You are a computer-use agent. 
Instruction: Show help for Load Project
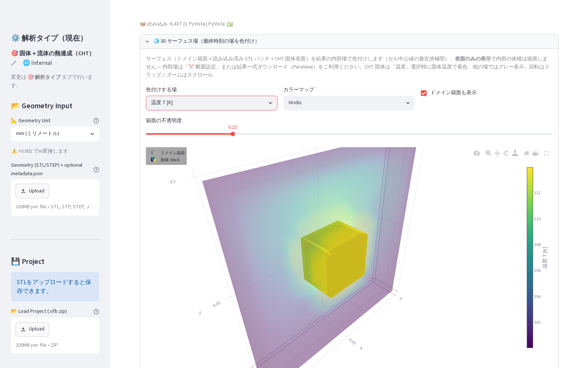click(x=96, y=312)
